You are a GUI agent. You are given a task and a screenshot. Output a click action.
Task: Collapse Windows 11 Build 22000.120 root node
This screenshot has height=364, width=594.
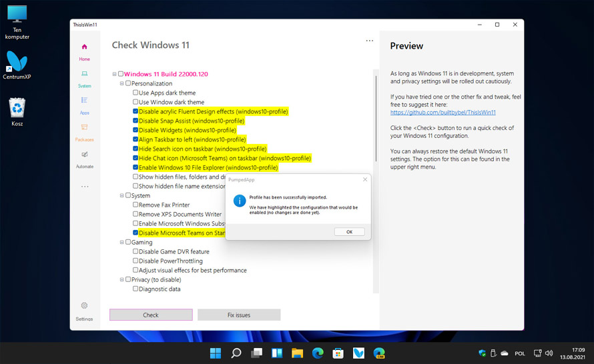tap(114, 74)
